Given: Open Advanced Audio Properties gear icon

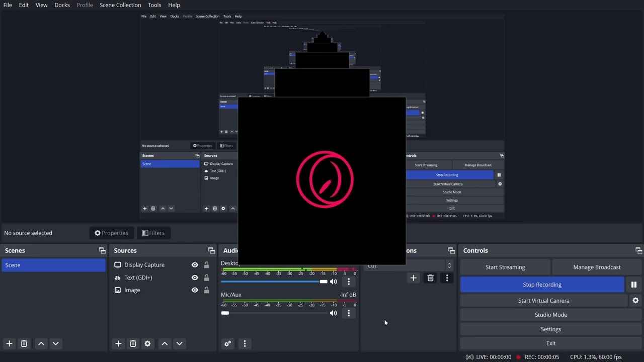Looking at the screenshot, I should point(227,343).
